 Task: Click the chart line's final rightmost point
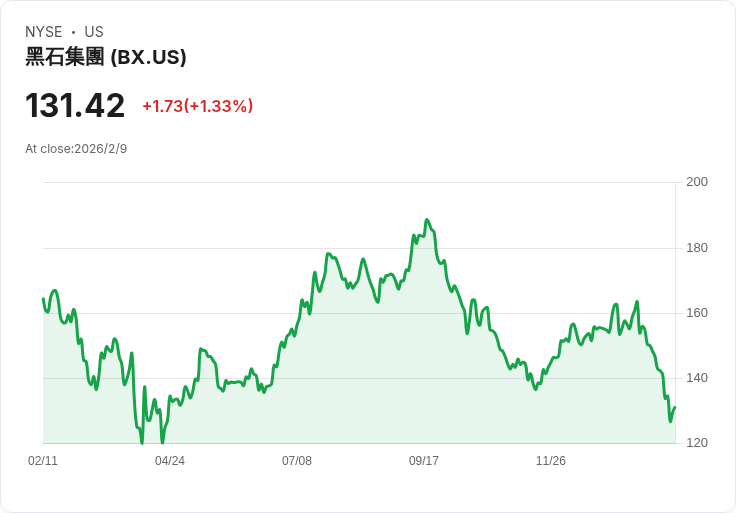(675, 407)
